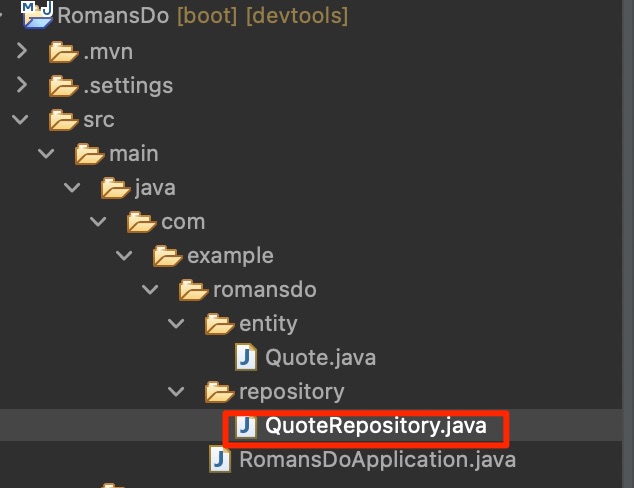The width and height of the screenshot is (634, 488).
Task: Collapse the repository folder chevron
Action: point(176,391)
